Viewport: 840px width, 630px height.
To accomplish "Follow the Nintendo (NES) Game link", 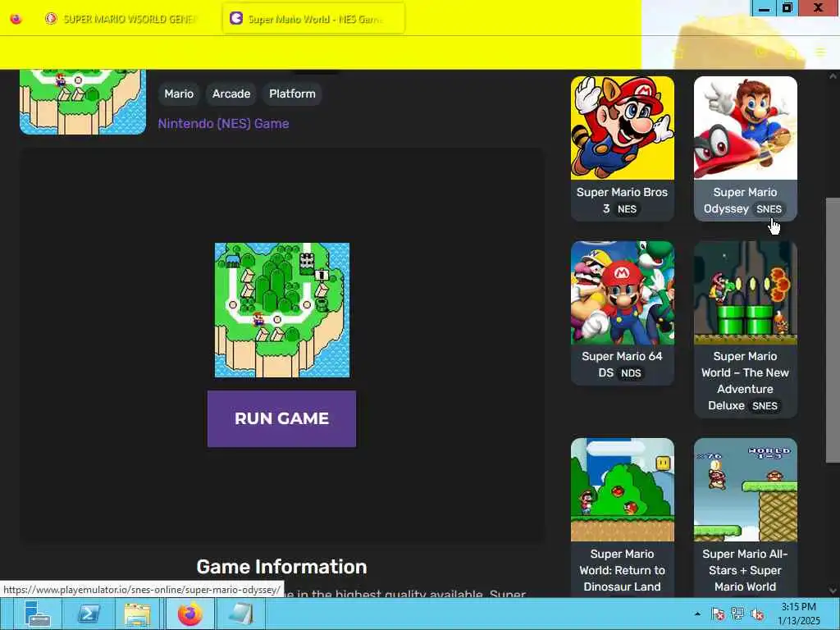I will click(223, 124).
